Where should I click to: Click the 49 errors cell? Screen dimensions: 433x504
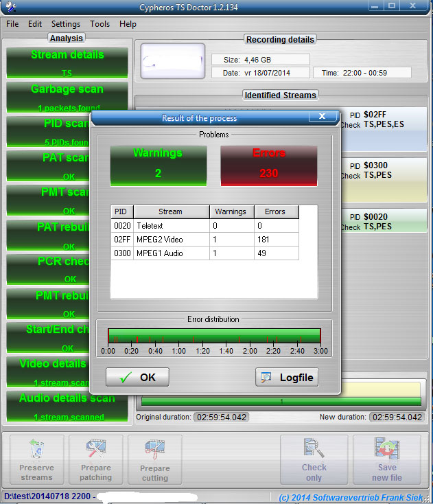[x=277, y=253]
